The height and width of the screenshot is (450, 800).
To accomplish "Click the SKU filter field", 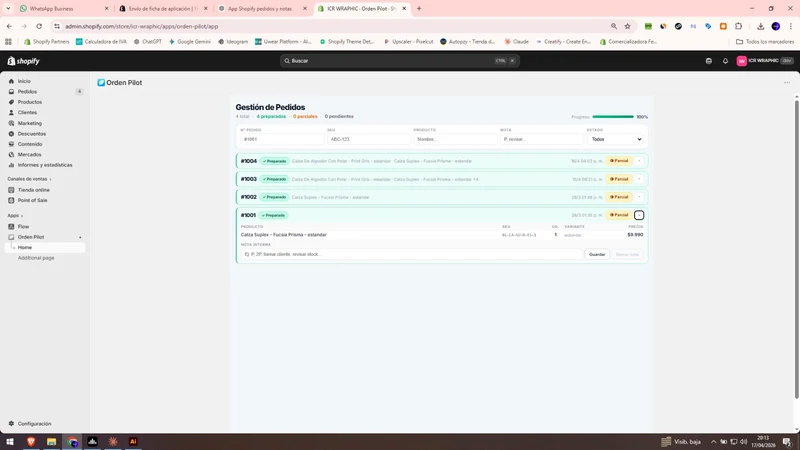I will click(369, 139).
